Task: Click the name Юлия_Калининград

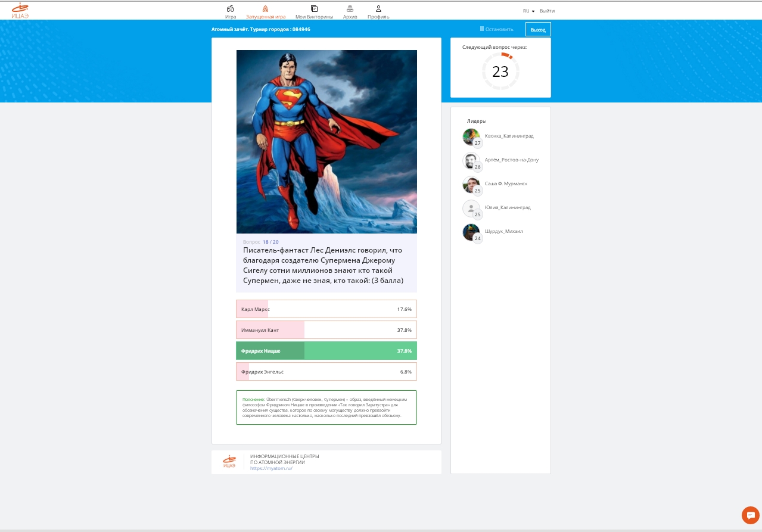Action: coord(508,207)
